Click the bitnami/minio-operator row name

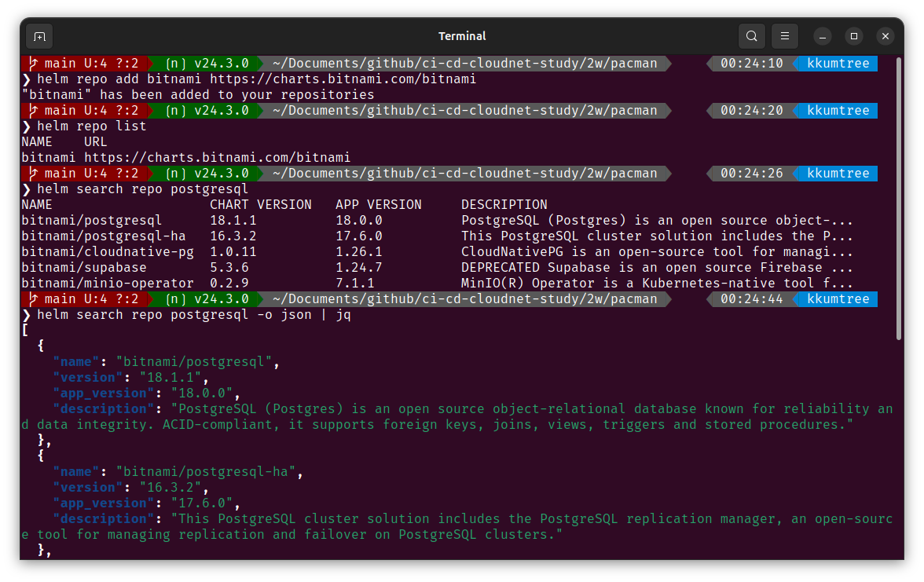(x=107, y=284)
